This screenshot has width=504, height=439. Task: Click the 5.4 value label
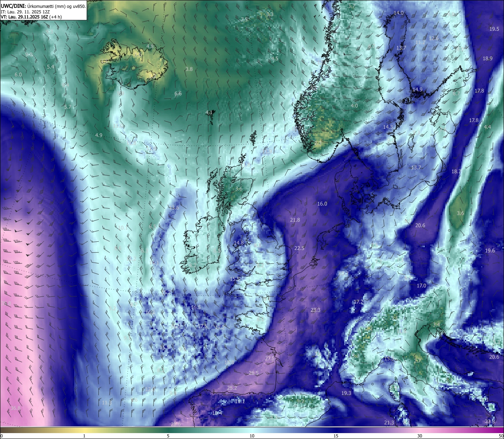[x=50, y=67]
